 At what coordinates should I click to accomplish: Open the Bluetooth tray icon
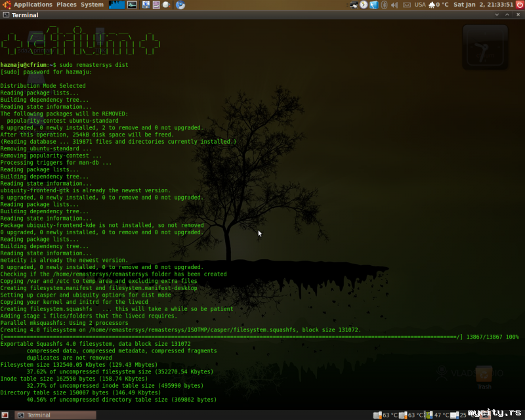point(385,5)
